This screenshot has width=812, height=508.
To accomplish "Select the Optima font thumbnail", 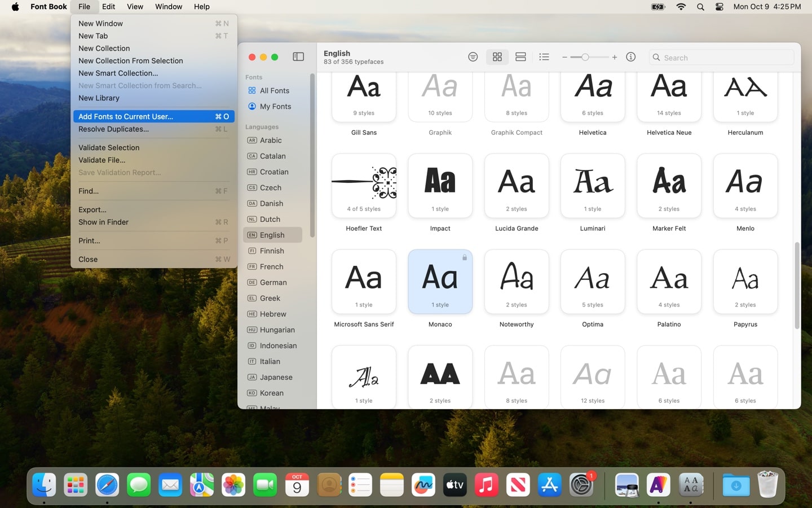I will (x=593, y=282).
